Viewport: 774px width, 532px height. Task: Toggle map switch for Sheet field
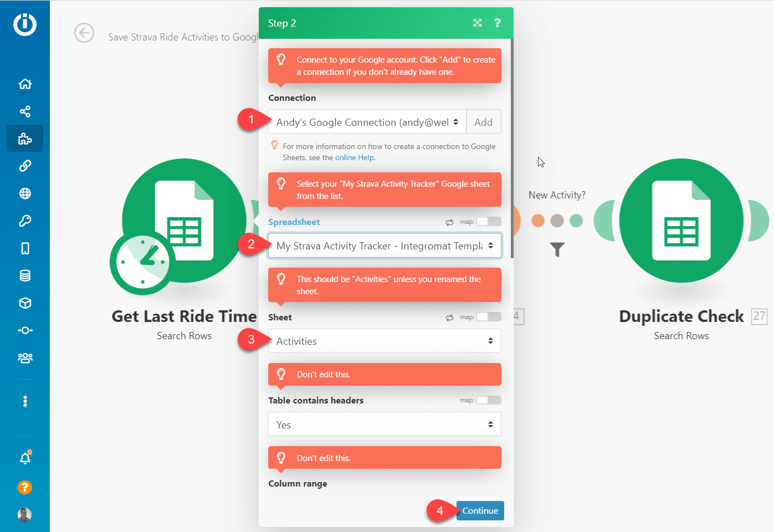coord(488,317)
